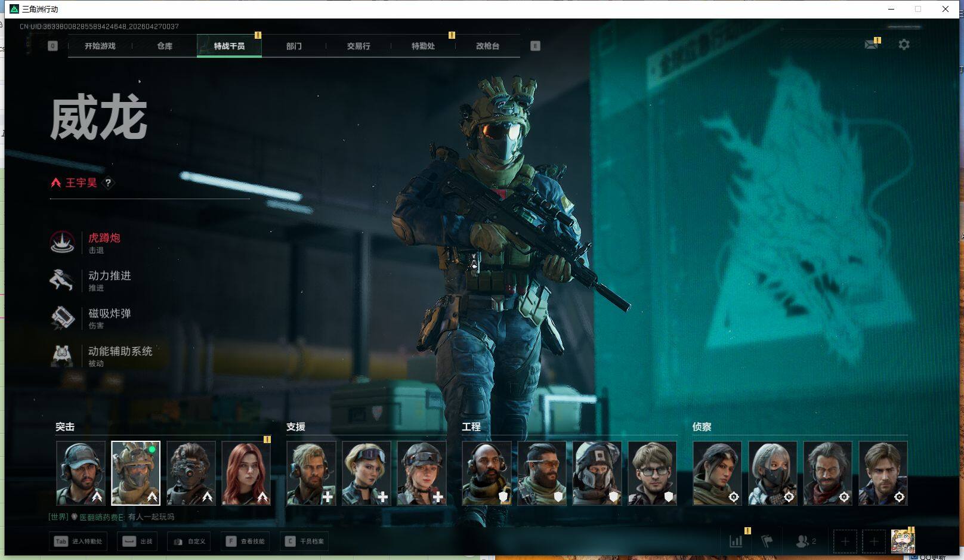Open the bar chart statistics icon
Image resolution: width=964 pixels, height=560 pixels.
point(736,541)
